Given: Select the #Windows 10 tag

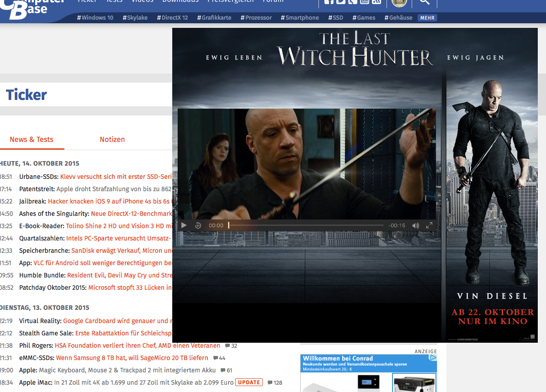Looking at the screenshot, I should [x=95, y=18].
